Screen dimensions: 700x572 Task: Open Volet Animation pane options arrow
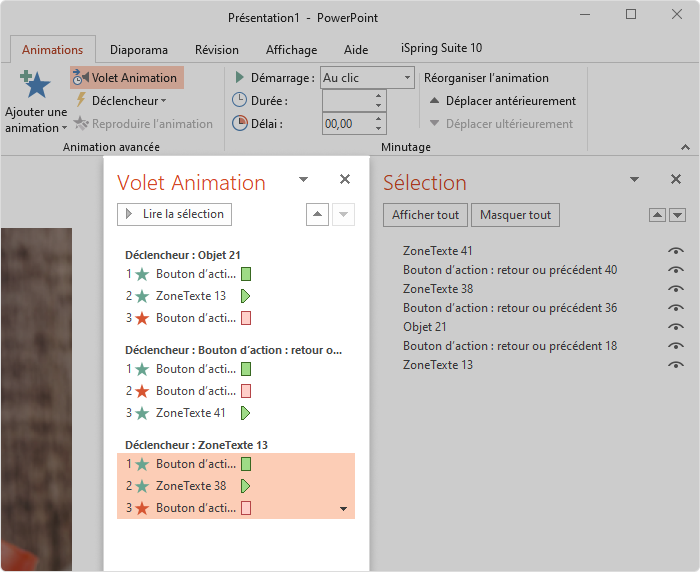[x=304, y=180]
